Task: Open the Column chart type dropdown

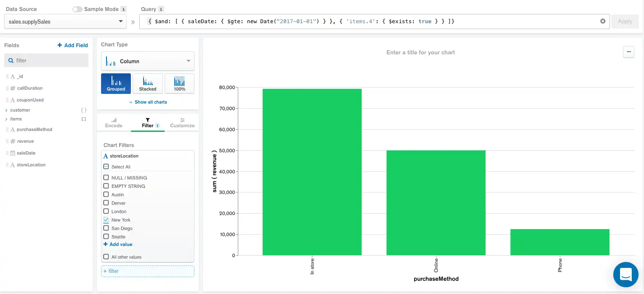Action: (147, 61)
